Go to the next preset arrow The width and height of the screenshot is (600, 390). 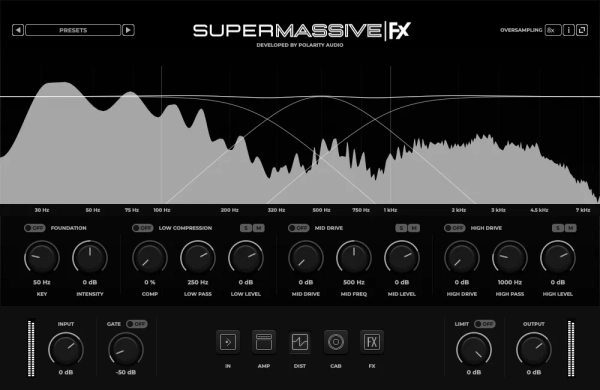[x=128, y=30]
